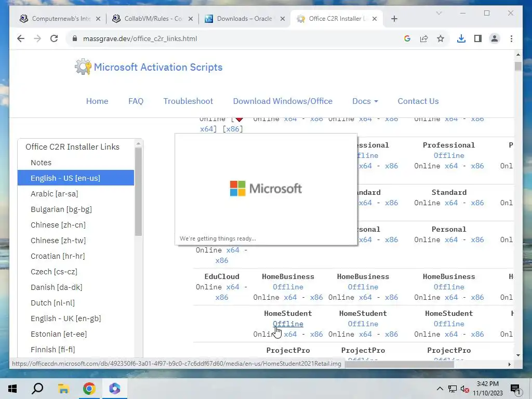The image size is (532, 399).
Task: Open the Google icon in address bar
Action: pyautogui.click(x=407, y=38)
